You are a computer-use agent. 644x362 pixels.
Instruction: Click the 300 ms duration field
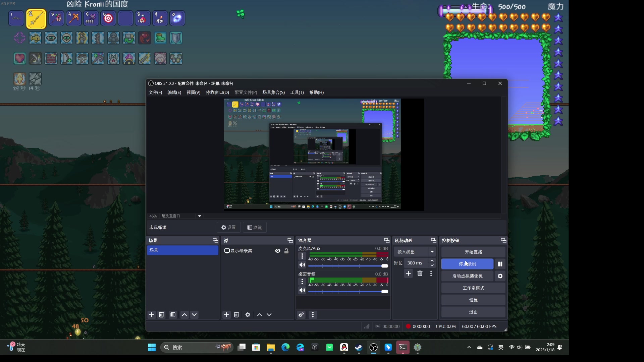coord(416,263)
